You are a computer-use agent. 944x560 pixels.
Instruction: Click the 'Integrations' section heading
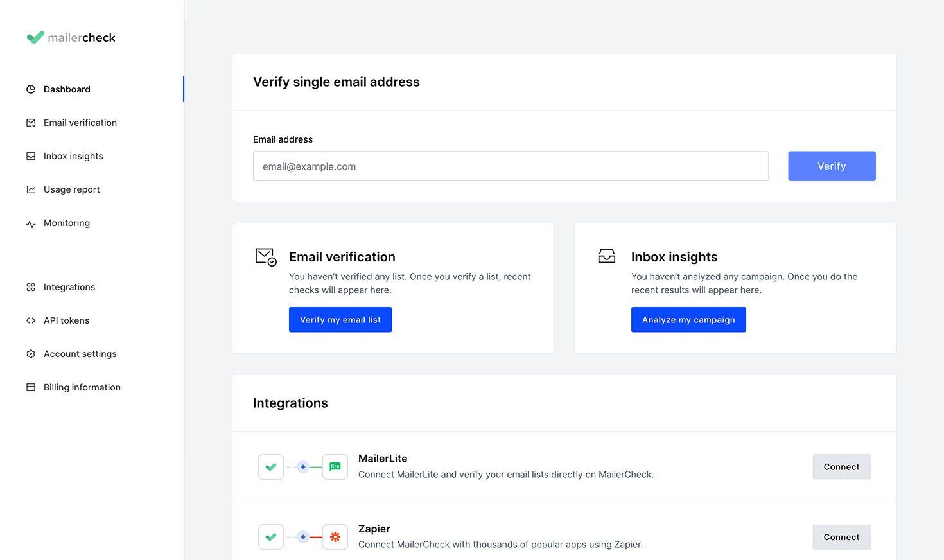tap(290, 403)
